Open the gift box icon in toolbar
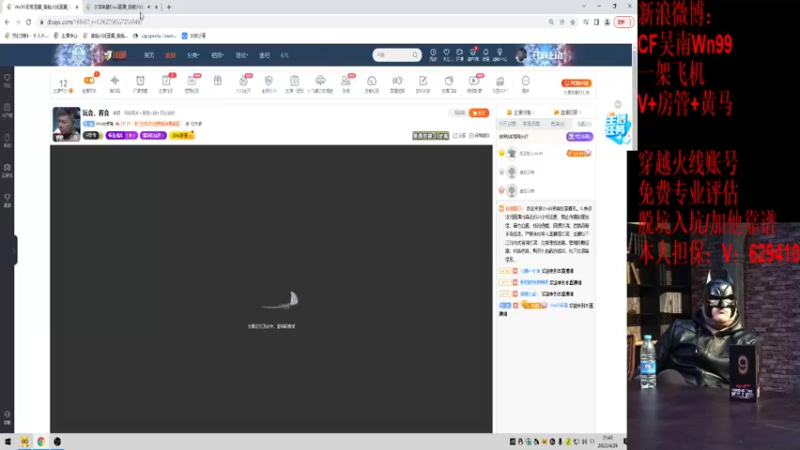This screenshot has width=800, height=450. 217,81
